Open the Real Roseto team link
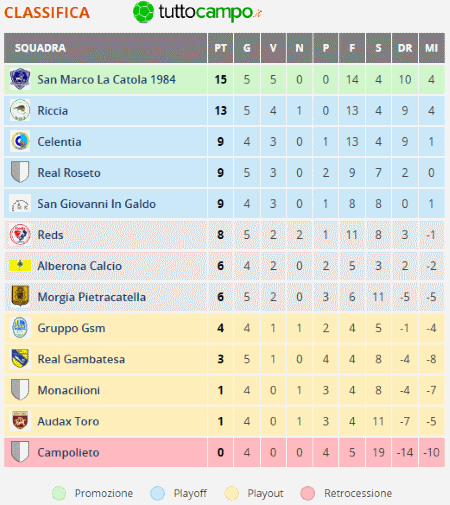Image resolution: width=450 pixels, height=505 pixels. pyautogui.click(x=69, y=173)
